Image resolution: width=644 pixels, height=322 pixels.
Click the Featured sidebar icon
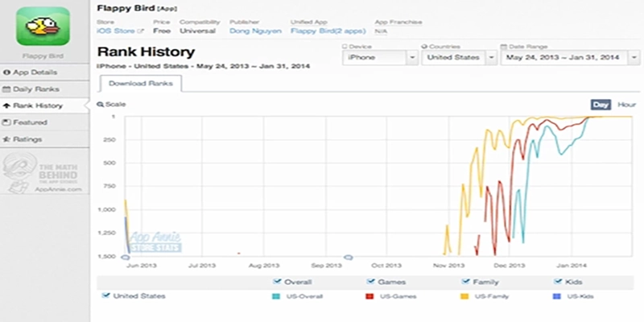(6, 122)
